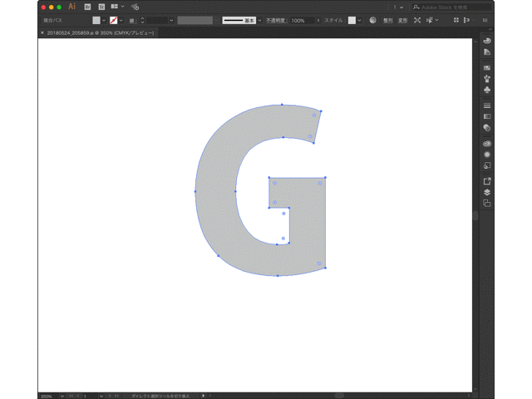Image resolution: width=532 pixels, height=399 pixels.
Task: Open the brush definition 基本 dropdown
Action: 259,21
